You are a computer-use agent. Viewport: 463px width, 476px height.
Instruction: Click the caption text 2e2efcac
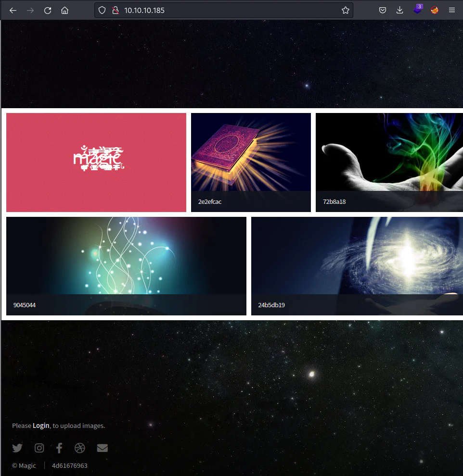210,201
